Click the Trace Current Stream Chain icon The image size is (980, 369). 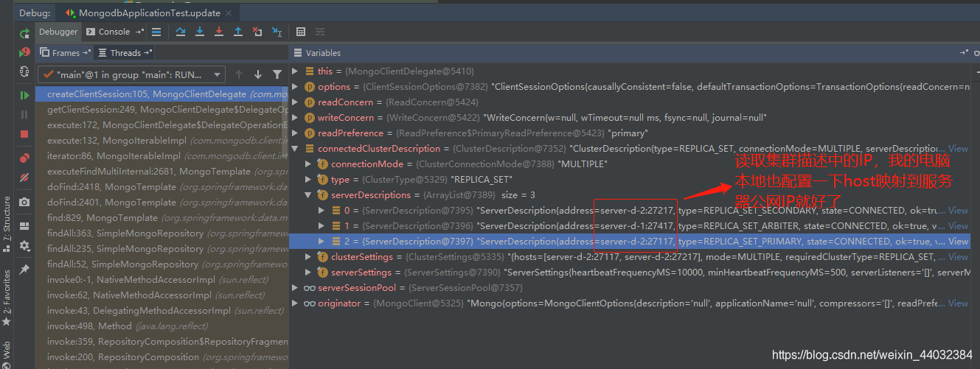click(320, 32)
